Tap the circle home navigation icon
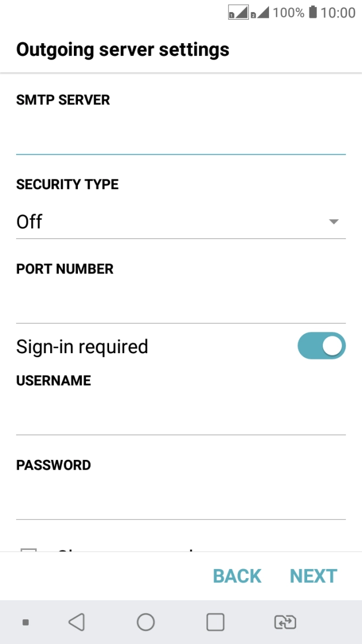Image resolution: width=362 pixels, height=644 pixels. pyautogui.click(x=145, y=622)
